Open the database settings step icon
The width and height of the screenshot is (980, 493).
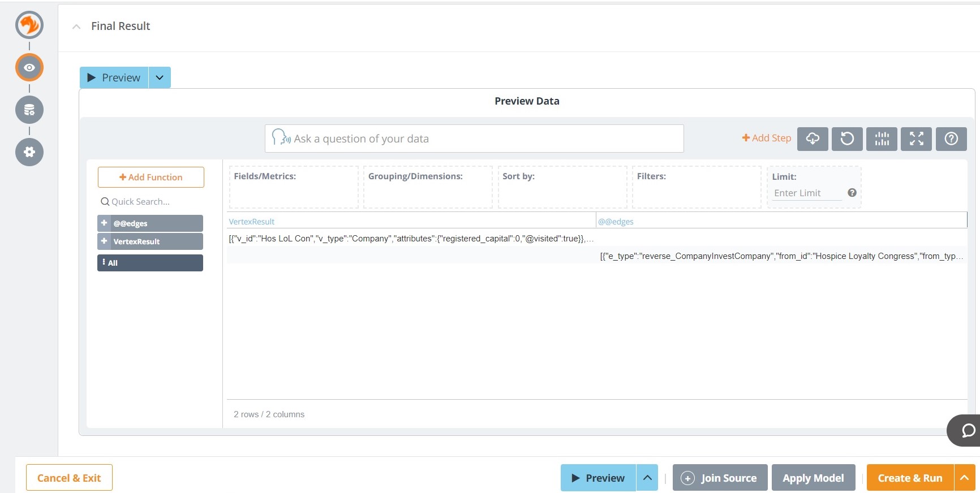pyautogui.click(x=29, y=110)
